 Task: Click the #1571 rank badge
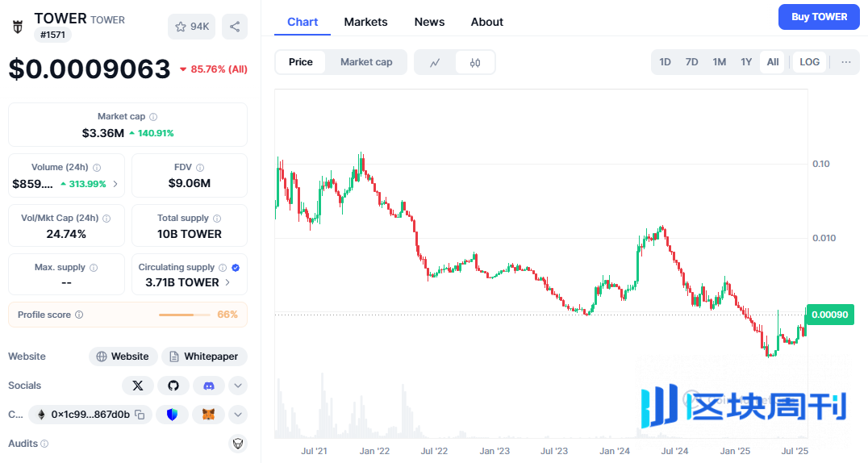pos(52,35)
